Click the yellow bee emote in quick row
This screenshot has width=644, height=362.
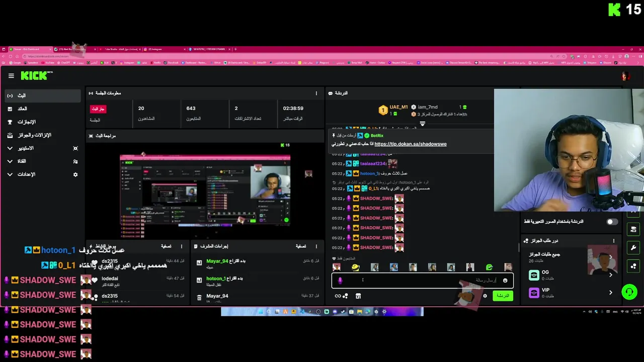click(x=355, y=267)
